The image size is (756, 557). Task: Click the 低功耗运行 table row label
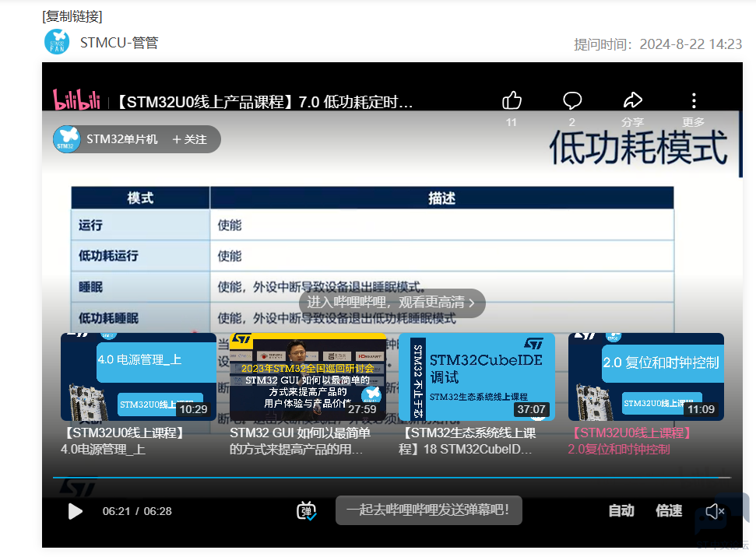coord(108,256)
